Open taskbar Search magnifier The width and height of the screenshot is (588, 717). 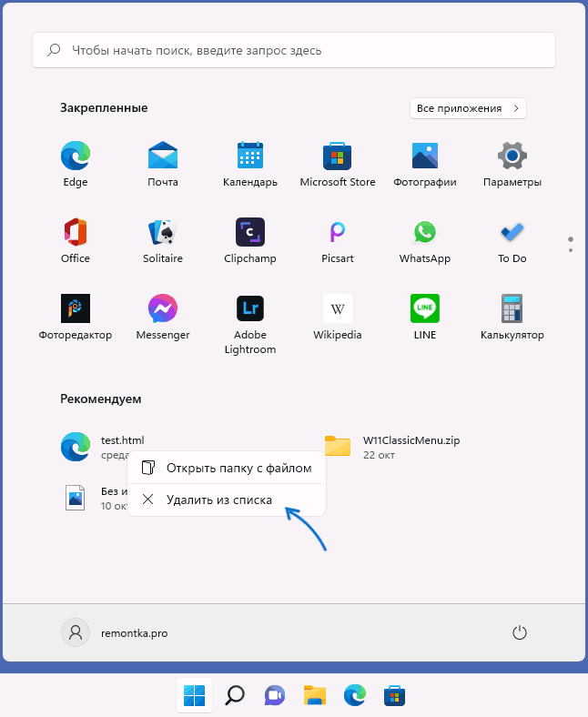click(x=234, y=695)
